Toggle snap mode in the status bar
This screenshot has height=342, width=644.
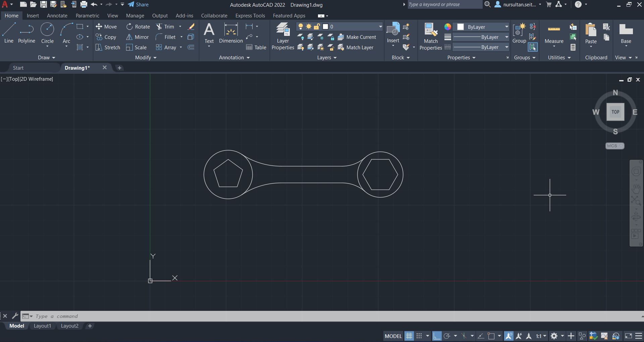[419, 336]
